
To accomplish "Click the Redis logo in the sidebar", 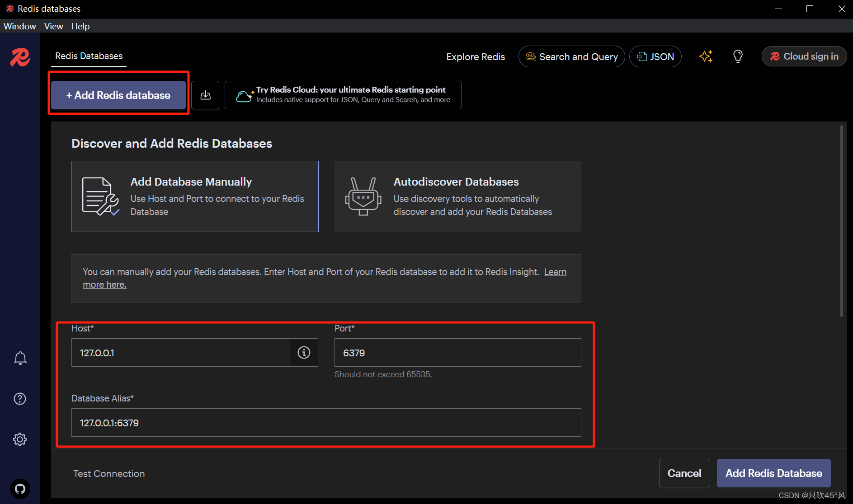I will [x=20, y=57].
